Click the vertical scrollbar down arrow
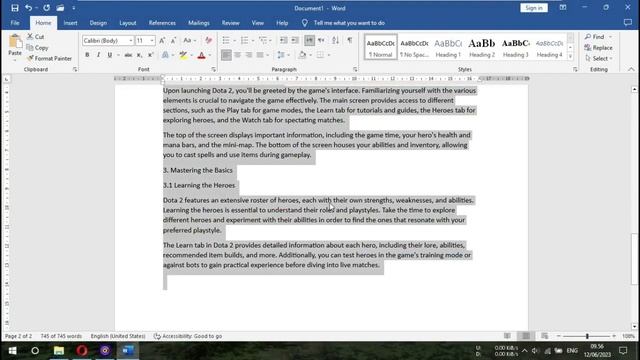Image resolution: width=640 pixels, height=360 pixels. click(x=634, y=326)
